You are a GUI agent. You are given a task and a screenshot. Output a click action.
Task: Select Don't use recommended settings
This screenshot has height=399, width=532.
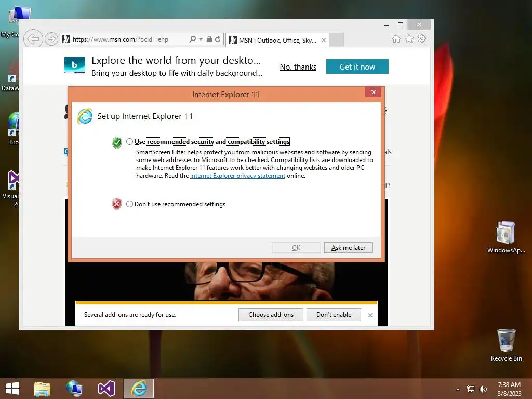[x=129, y=204]
